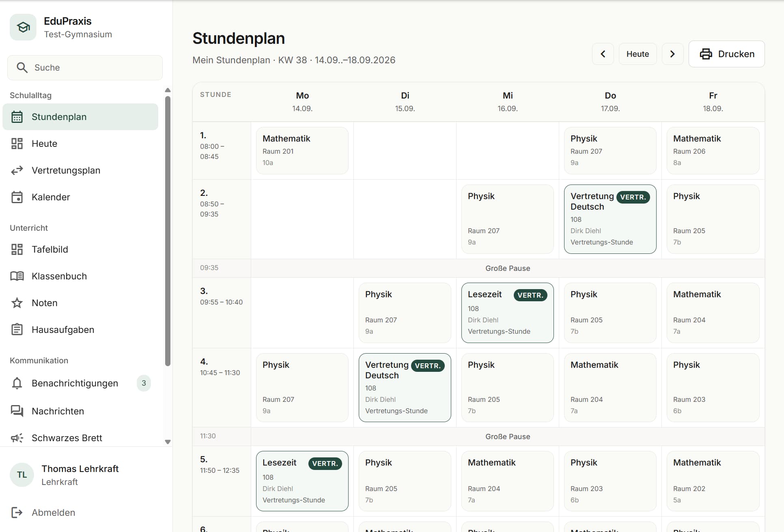Click the sidebar scrollbar thumb

(x=168, y=231)
